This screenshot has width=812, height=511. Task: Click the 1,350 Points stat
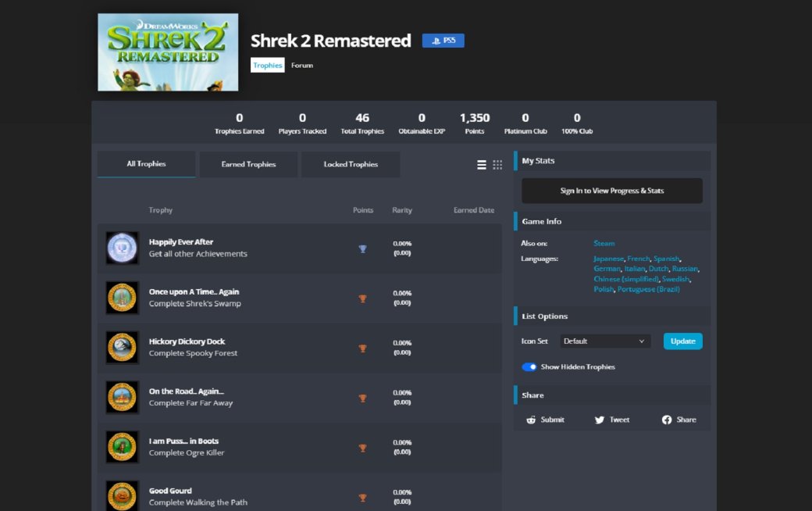(475, 124)
